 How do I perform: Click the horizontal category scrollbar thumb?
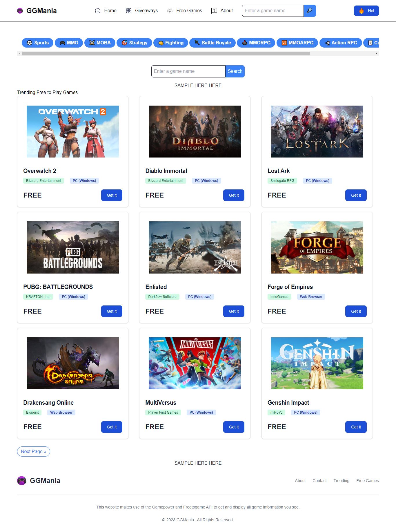[166, 54]
